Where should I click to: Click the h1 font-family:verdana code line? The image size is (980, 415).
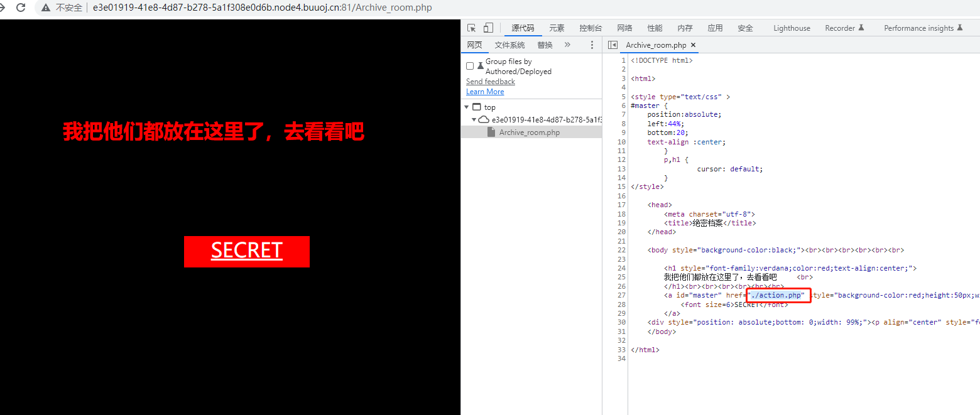click(x=790, y=268)
